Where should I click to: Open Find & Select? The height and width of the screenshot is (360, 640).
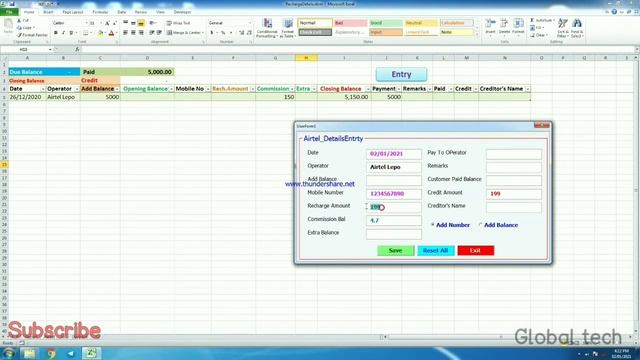(x=577, y=28)
